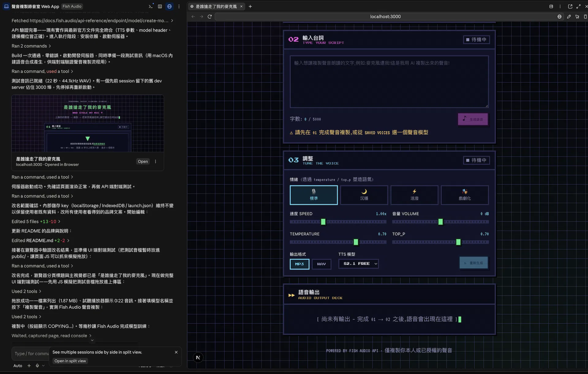The image size is (588, 374).
Task: Select the 戲劇化 emotion preset
Action: (465, 195)
